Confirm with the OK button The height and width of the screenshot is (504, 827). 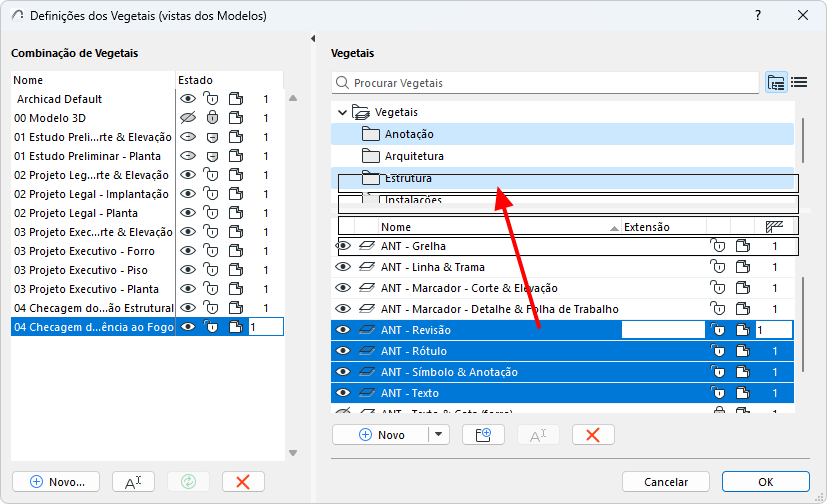point(765,482)
